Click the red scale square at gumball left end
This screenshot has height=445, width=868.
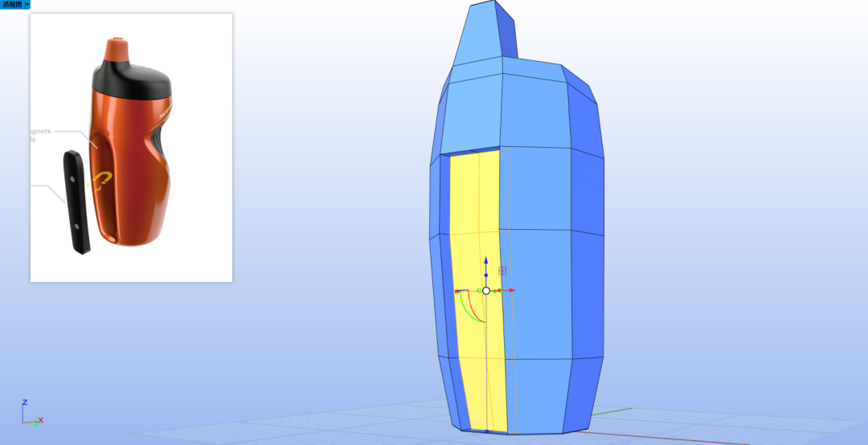pos(457,291)
